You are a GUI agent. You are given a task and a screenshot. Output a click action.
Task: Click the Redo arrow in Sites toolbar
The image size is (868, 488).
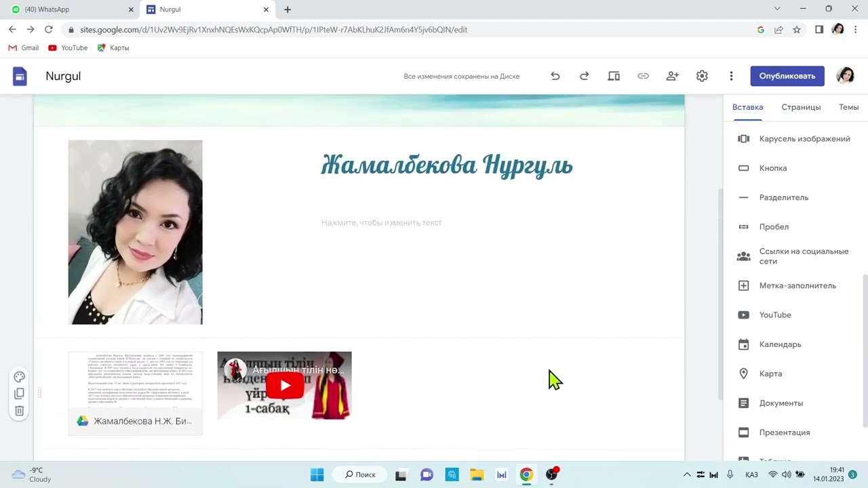pyautogui.click(x=584, y=76)
